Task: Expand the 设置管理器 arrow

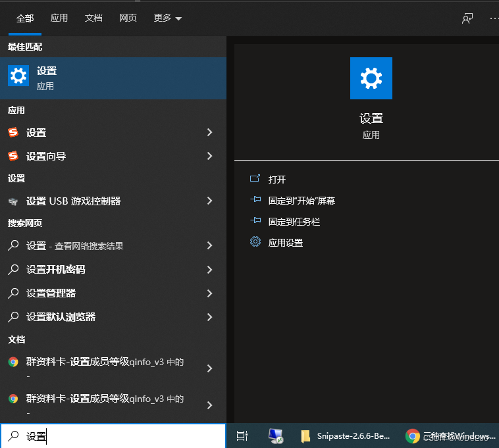Action: point(209,293)
